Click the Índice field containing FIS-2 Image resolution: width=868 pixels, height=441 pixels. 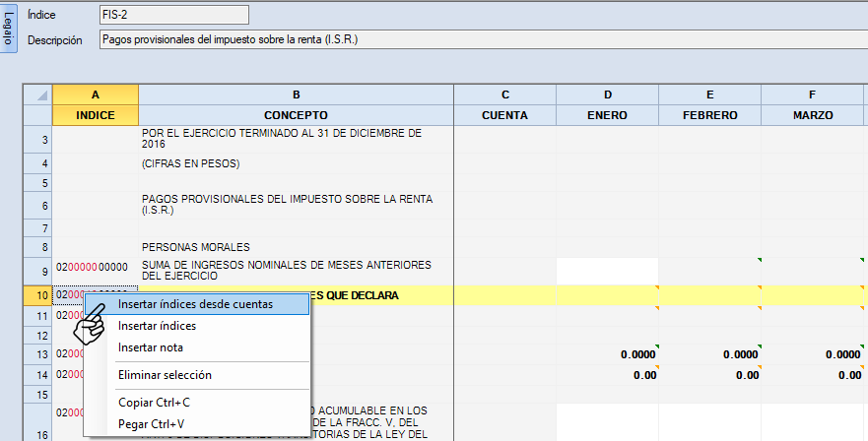point(173,15)
